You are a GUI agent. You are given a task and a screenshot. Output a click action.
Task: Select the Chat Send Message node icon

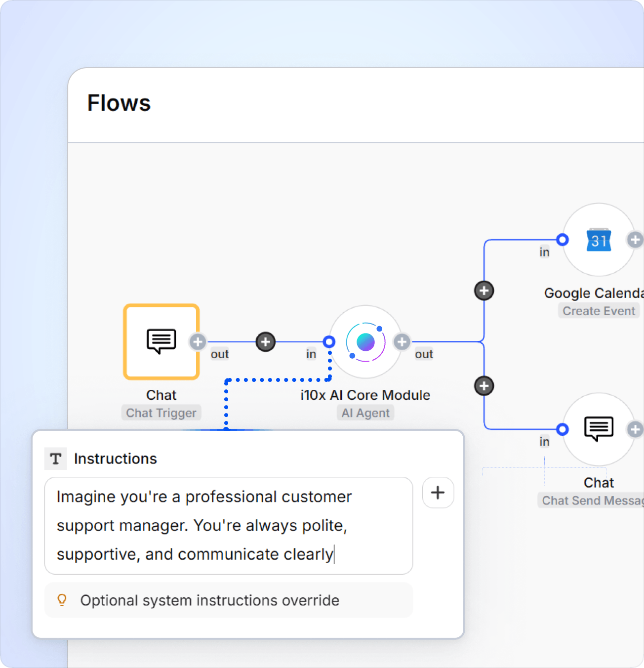599,430
